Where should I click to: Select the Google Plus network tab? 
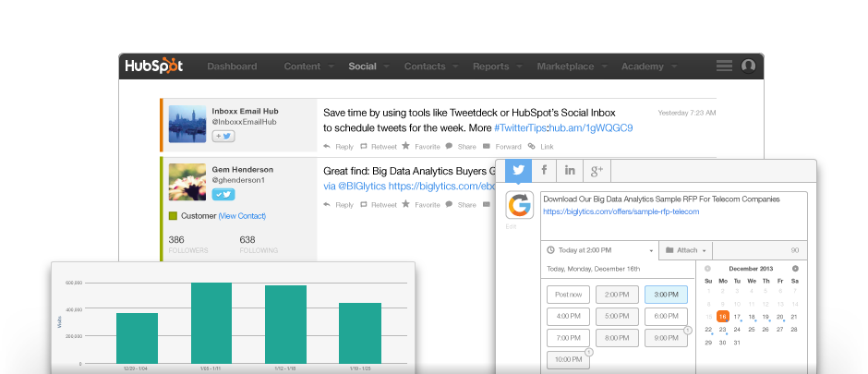click(x=597, y=171)
